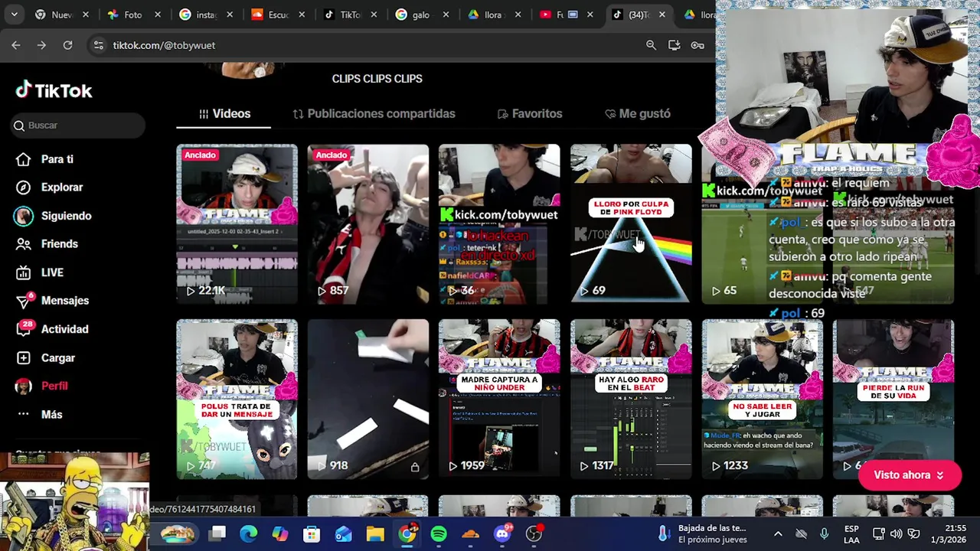Open Hay algo raro en el beat video
Image resolution: width=980 pixels, height=551 pixels.
coord(631,399)
